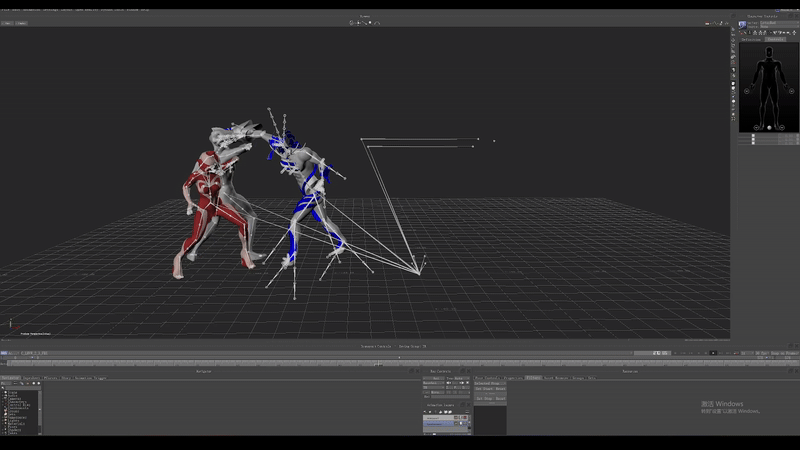Image resolution: width=800 pixels, height=450 pixels.
Task: Expand the Cameras node in Navigator tree
Action: (3, 399)
